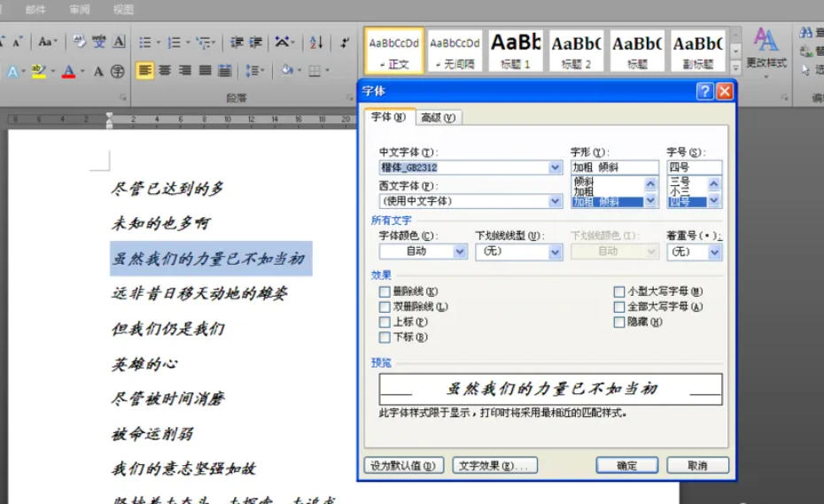This screenshot has width=824, height=504.
Task: Open the 下划线线型 dropdown
Action: point(556,252)
